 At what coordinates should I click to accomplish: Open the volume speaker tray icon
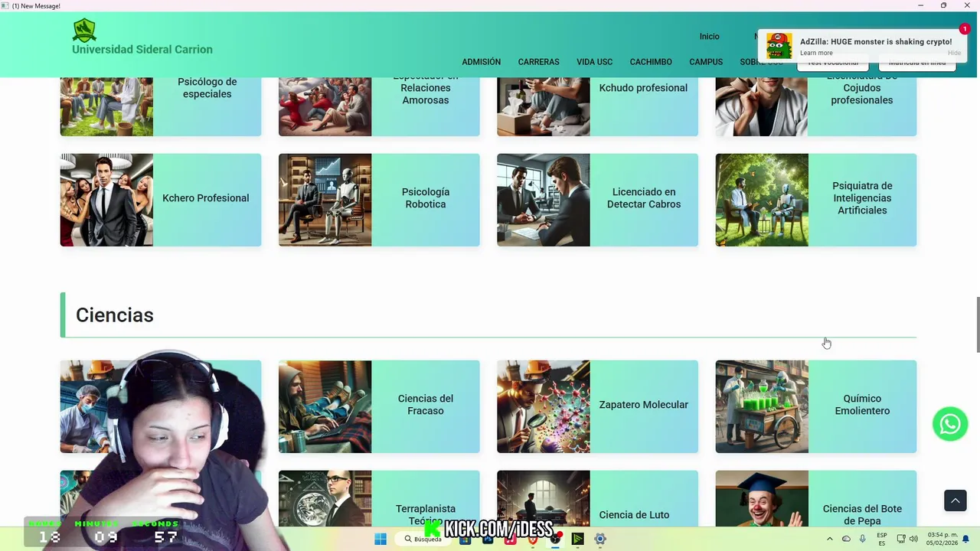pos(913,539)
